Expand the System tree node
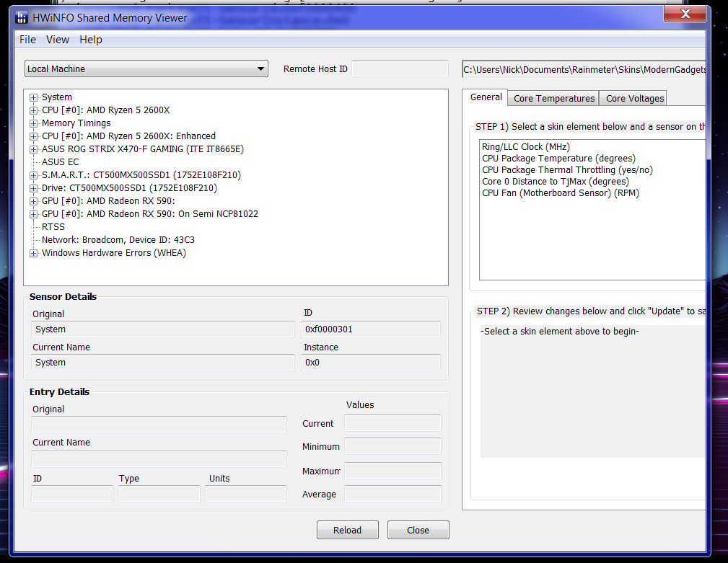This screenshot has height=563, width=728. (33, 97)
